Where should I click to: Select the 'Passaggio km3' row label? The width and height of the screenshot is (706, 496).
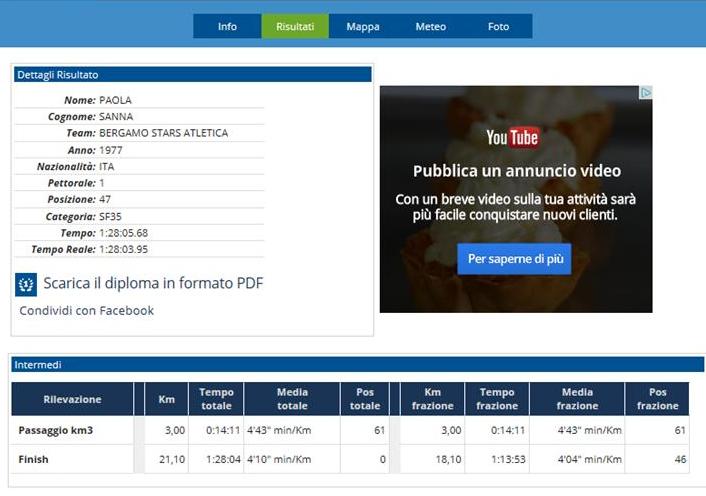pyautogui.click(x=56, y=430)
